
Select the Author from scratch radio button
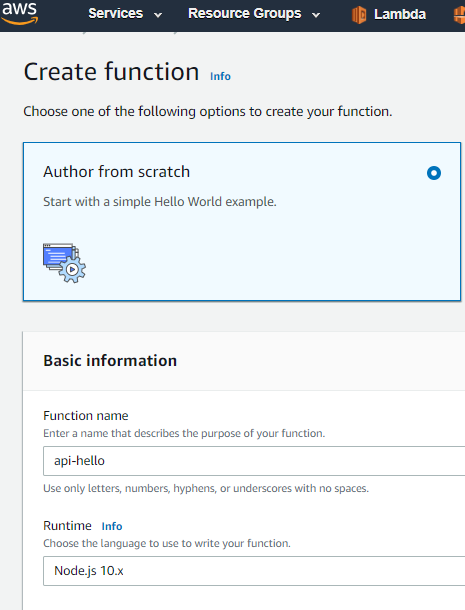pos(434,173)
